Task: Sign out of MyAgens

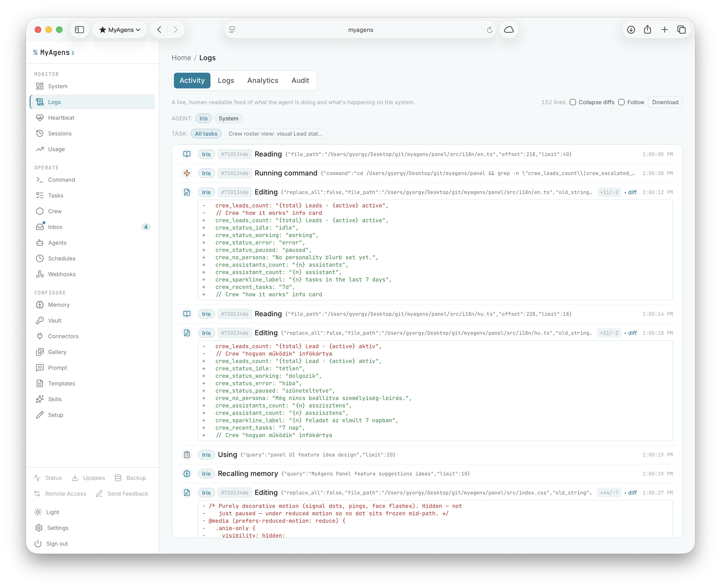Action: (x=51, y=544)
